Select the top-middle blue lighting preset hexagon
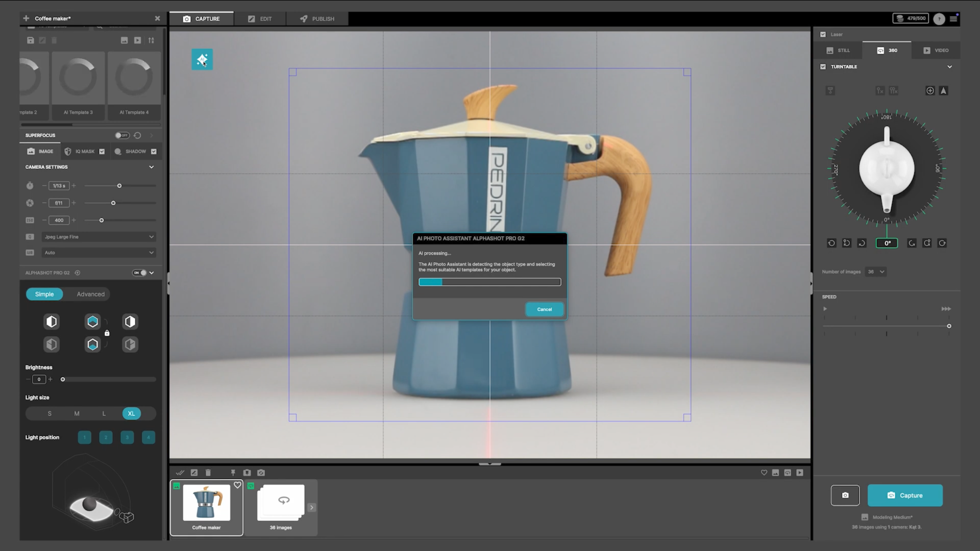Image resolution: width=980 pixels, height=551 pixels. pyautogui.click(x=92, y=321)
